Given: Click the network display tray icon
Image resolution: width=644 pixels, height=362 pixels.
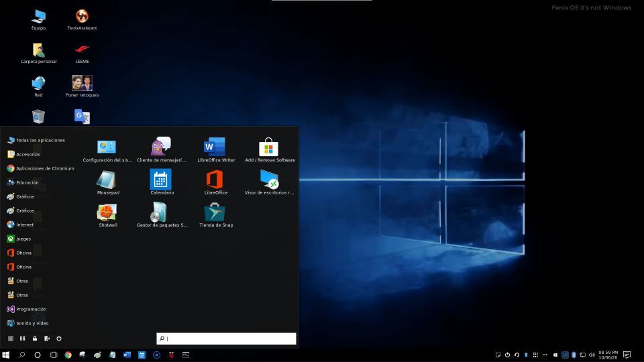Looking at the screenshot, I should pos(582,355).
